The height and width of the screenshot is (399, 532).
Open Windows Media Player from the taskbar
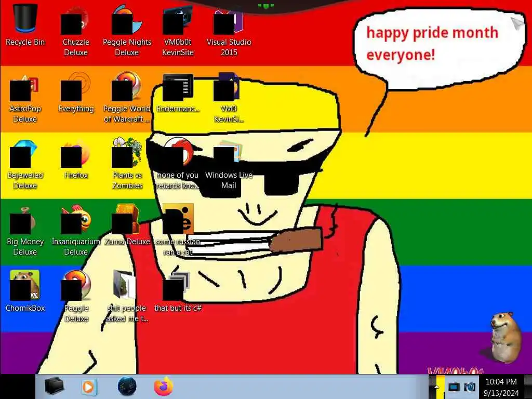click(x=89, y=387)
